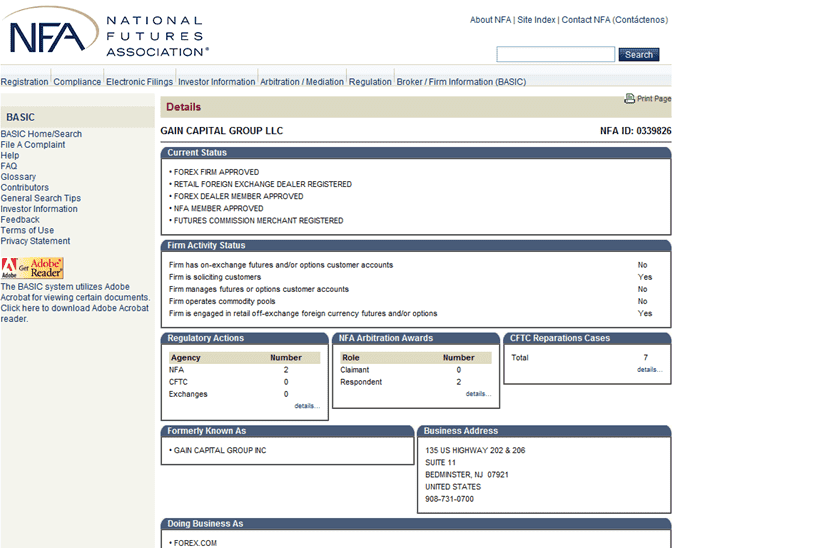Click FOREX FIRM APPROVED status line
The width and height of the screenshot is (818, 548).
click(x=214, y=172)
